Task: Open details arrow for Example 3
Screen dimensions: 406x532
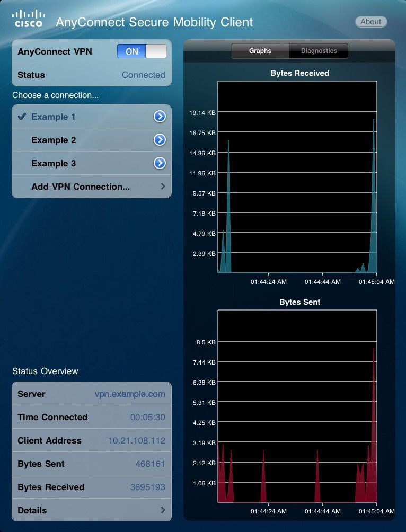Action: [x=160, y=163]
